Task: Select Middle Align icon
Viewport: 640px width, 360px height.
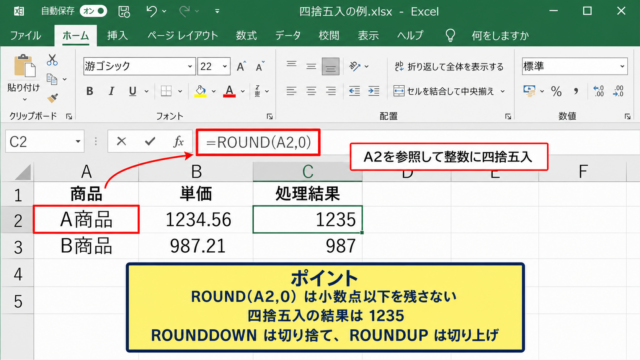Action: (x=311, y=66)
